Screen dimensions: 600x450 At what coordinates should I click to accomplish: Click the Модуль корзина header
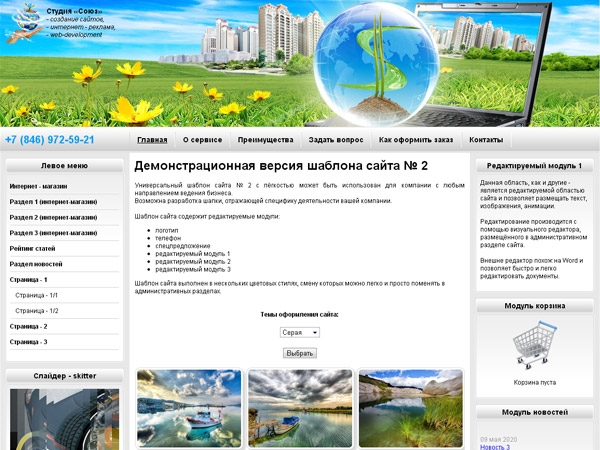[535, 306]
